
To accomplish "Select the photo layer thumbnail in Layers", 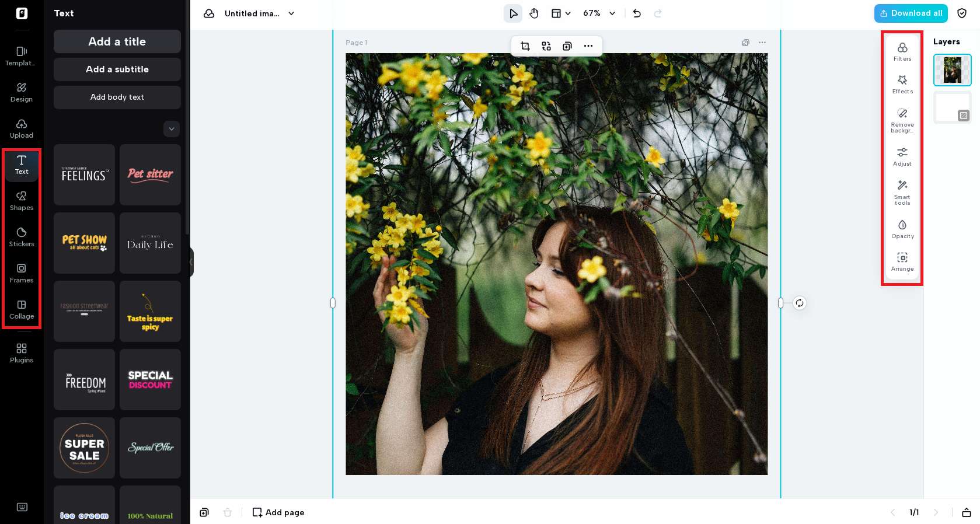I will [x=953, y=70].
